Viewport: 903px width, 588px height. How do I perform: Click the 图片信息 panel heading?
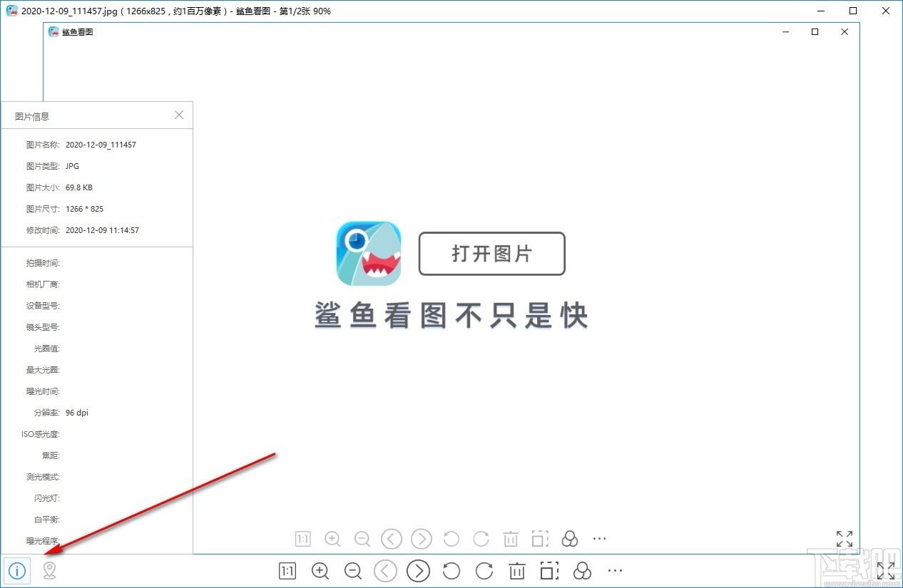tap(32, 116)
